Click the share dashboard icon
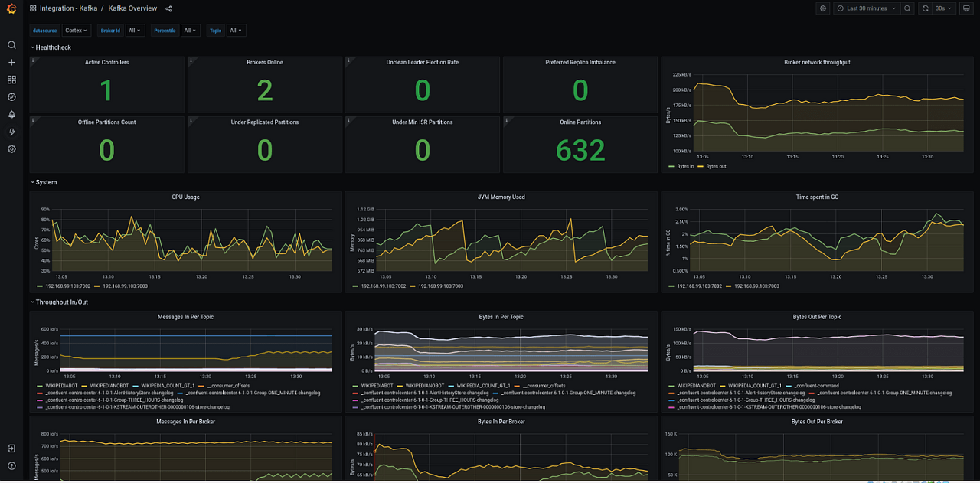 click(x=168, y=8)
